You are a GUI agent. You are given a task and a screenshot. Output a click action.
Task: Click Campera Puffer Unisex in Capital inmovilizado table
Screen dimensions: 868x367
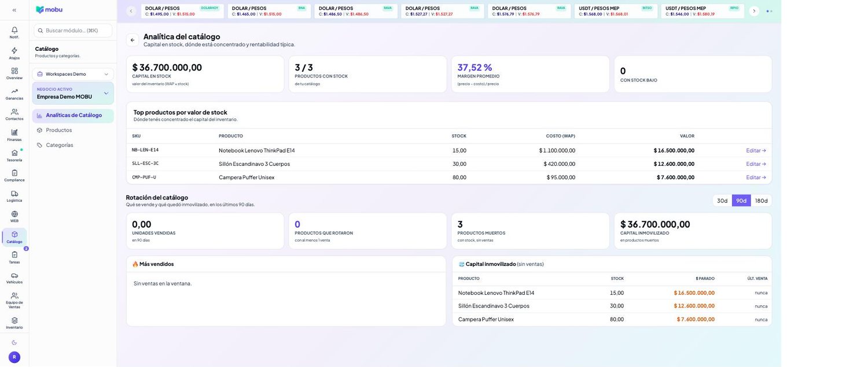(x=486, y=319)
